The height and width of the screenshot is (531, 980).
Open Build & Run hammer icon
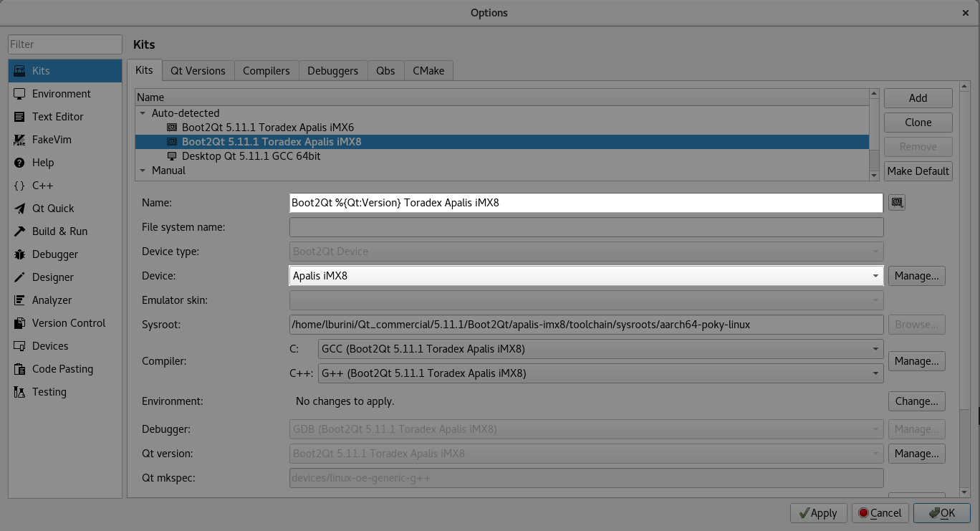[x=19, y=231]
